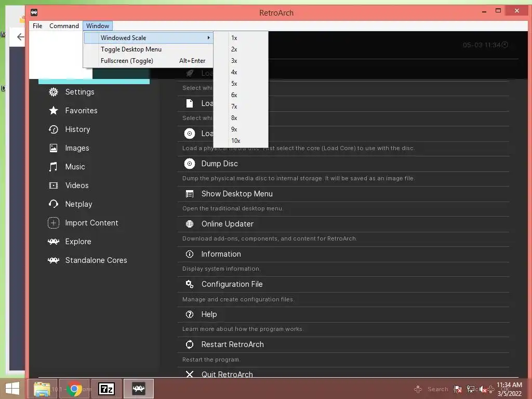
Task: Select Show Desktop Menu label
Action: pyautogui.click(x=237, y=194)
